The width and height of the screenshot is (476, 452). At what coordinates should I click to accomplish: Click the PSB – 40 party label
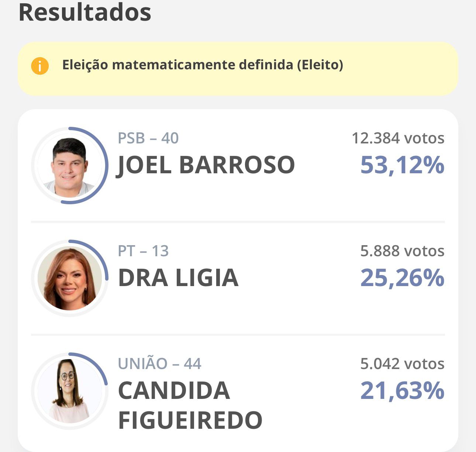pyautogui.click(x=148, y=138)
